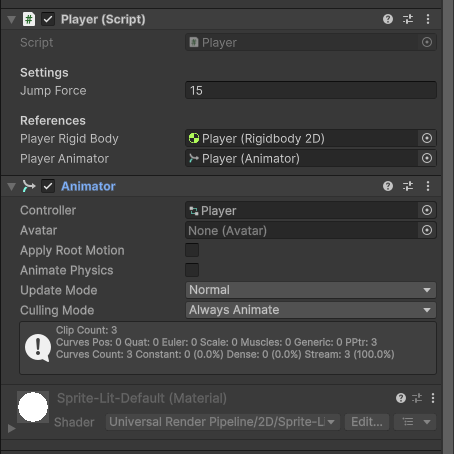Open object picker for Player Animator
454x454 pixels.
(x=427, y=158)
